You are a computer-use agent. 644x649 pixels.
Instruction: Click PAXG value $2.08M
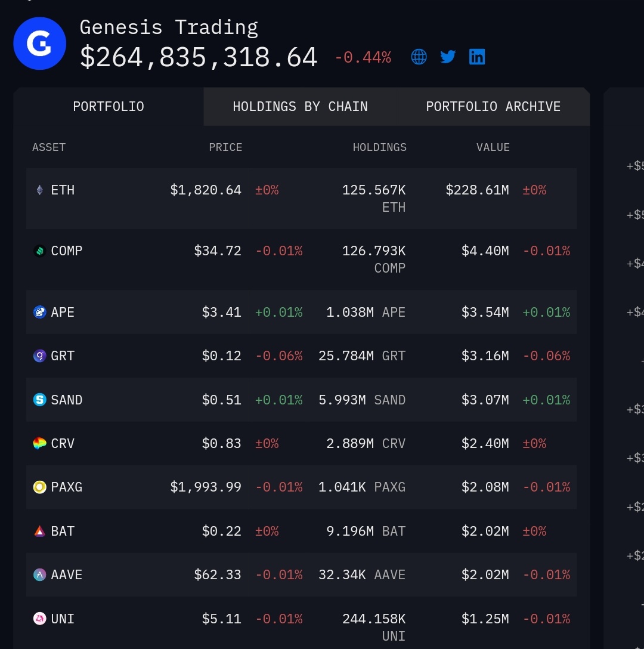(485, 487)
